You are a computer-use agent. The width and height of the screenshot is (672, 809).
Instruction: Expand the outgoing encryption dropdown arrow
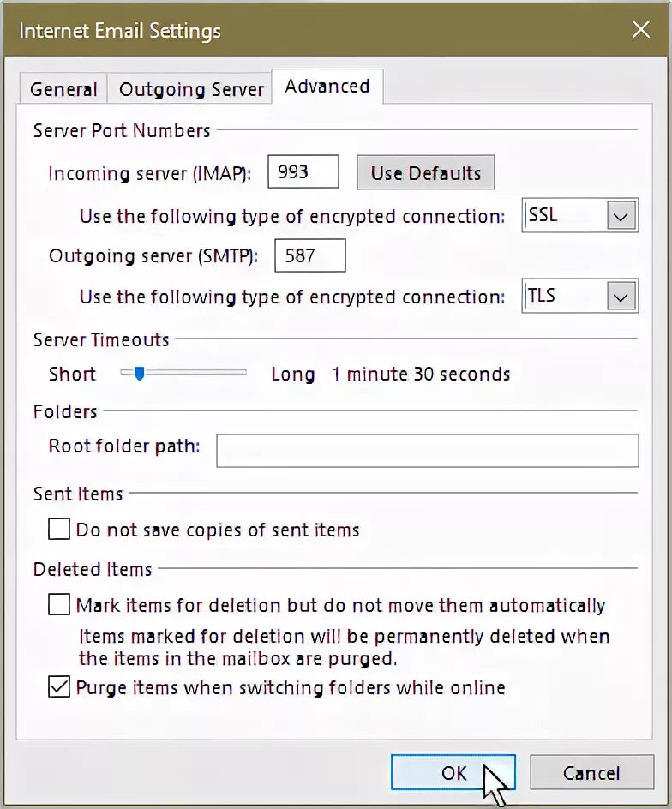point(621,297)
